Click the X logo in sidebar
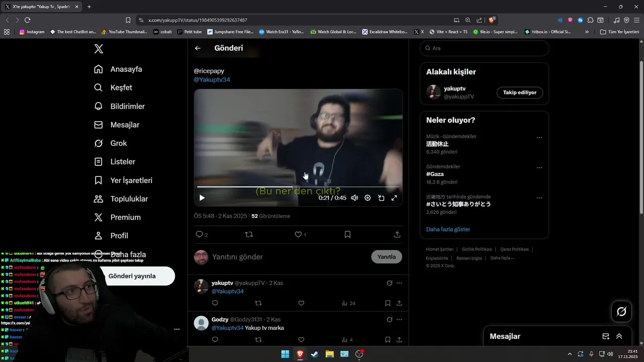The width and height of the screenshot is (644, 362). [x=99, y=48]
